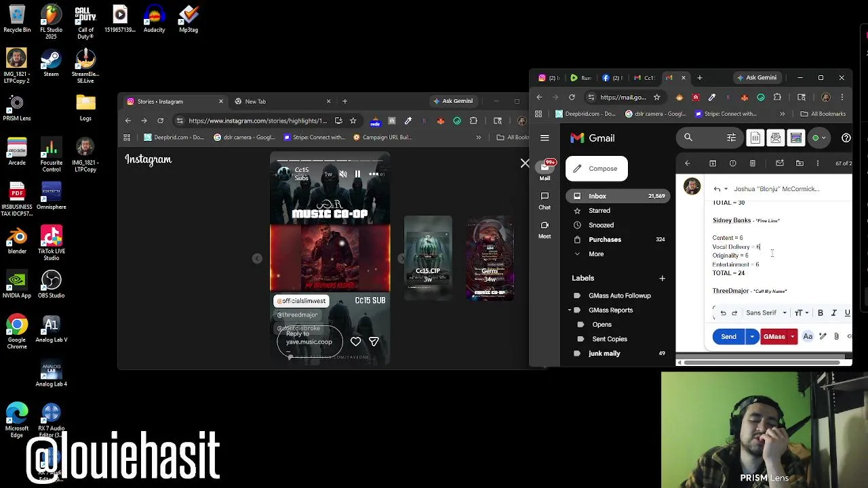
Task: Open Audacity from the desktop
Action: [154, 19]
